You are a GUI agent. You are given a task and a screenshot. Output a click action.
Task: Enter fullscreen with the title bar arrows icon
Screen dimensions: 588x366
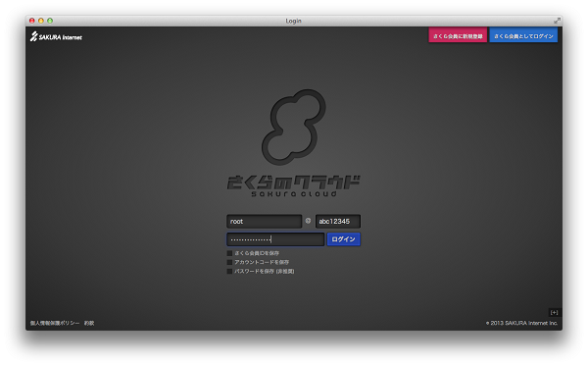coord(557,21)
